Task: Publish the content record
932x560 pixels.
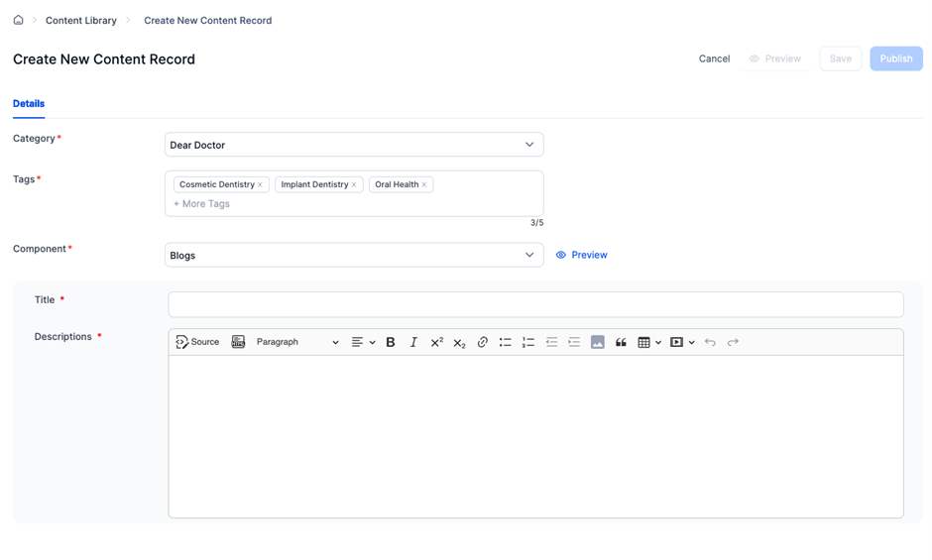Action: coord(896,58)
